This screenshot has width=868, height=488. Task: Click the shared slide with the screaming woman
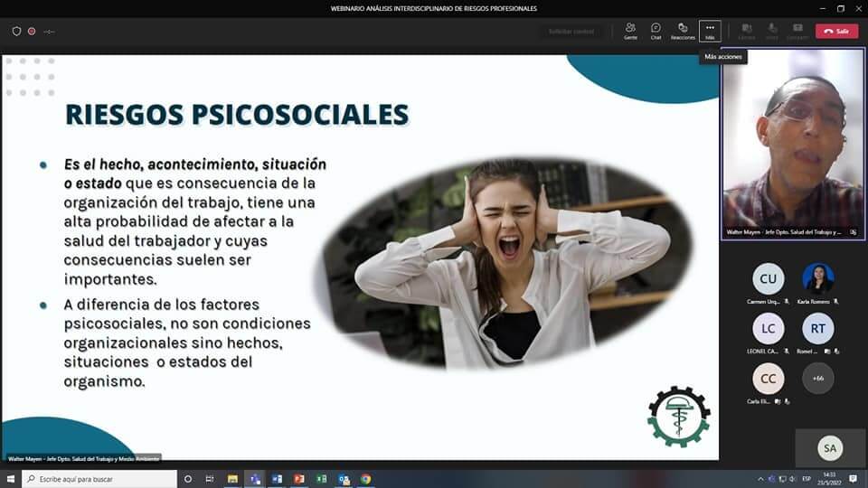(x=361, y=258)
